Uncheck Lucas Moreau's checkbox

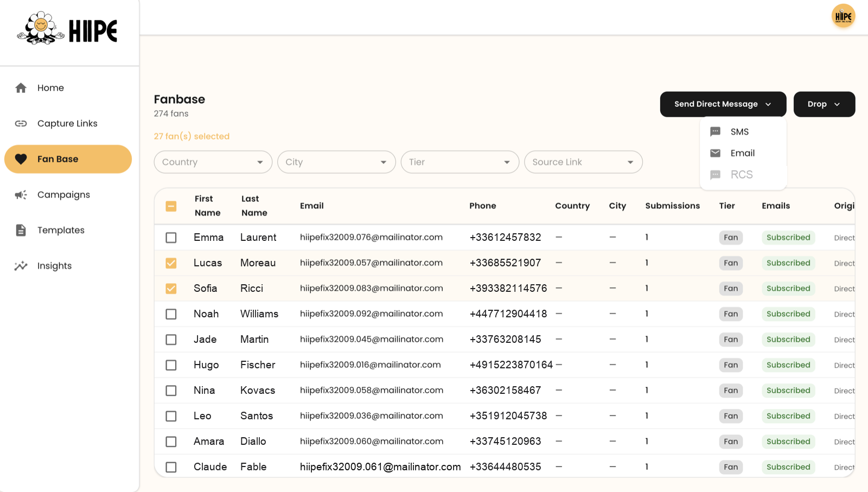[x=171, y=263]
